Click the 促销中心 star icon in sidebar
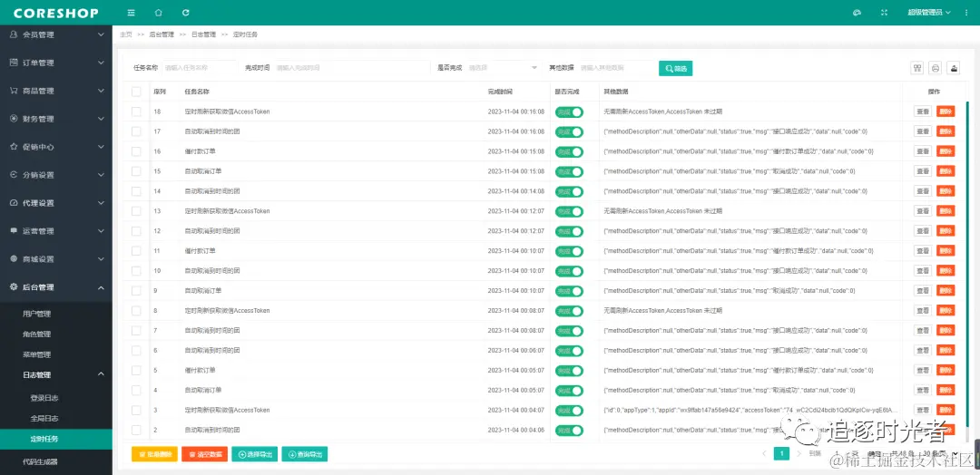The width and height of the screenshot is (980, 475). 13,147
